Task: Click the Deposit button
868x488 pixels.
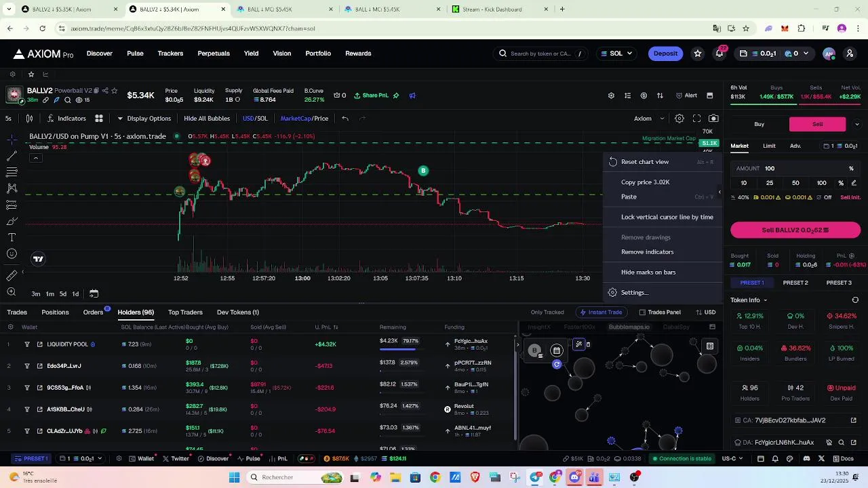Action: (x=665, y=54)
